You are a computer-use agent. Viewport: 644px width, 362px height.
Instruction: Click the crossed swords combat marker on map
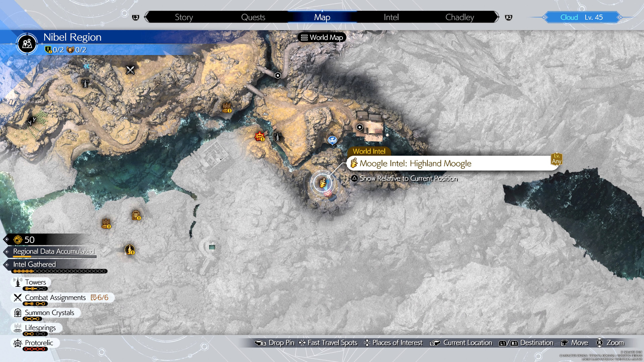pyautogui.click(x=130, y=70)
